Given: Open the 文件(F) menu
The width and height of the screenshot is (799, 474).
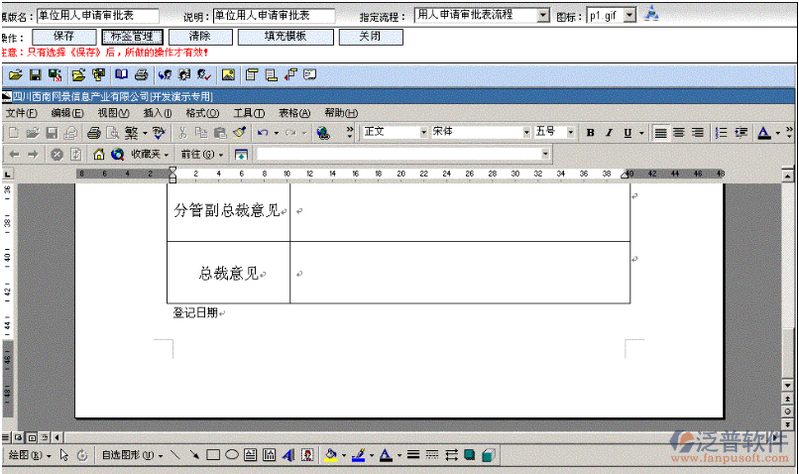Looking at the screenshot, I should tap(21, 113).
